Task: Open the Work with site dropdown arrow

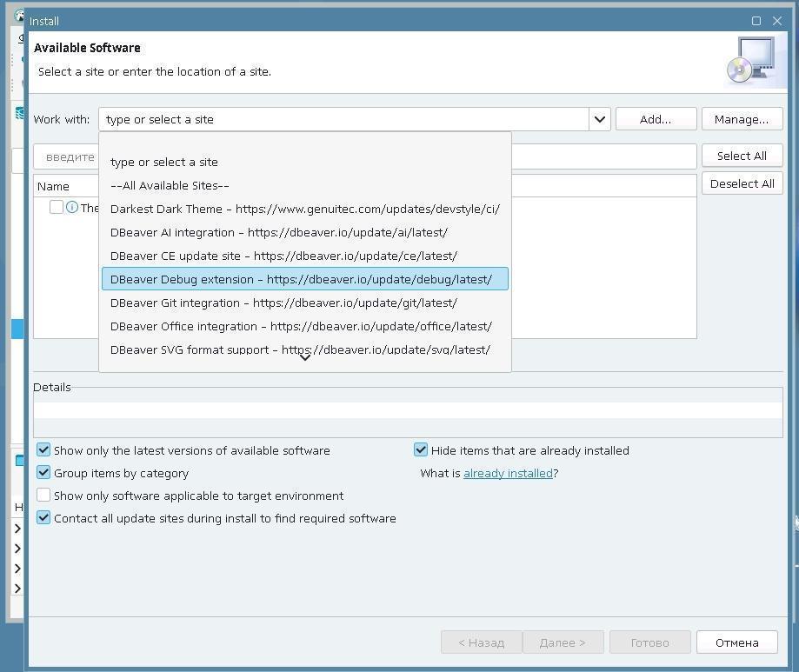Action: (599, 119)
